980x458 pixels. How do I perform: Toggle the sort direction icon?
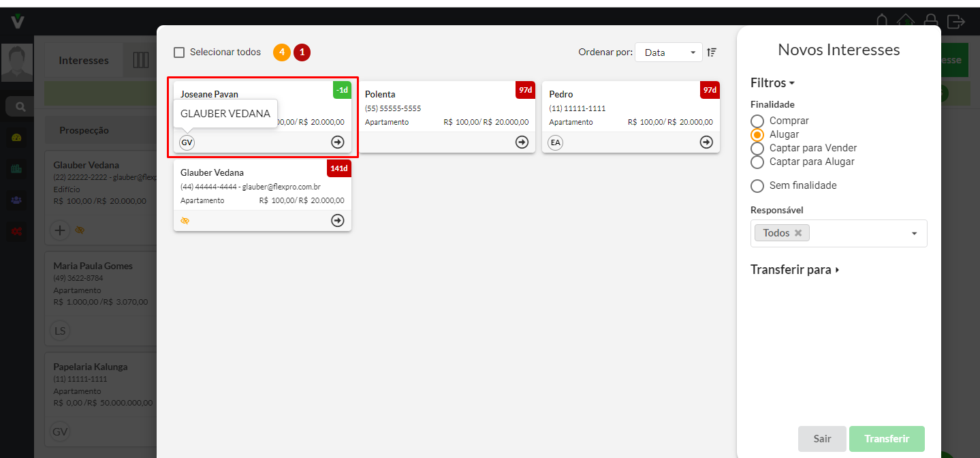pos(711,52)
